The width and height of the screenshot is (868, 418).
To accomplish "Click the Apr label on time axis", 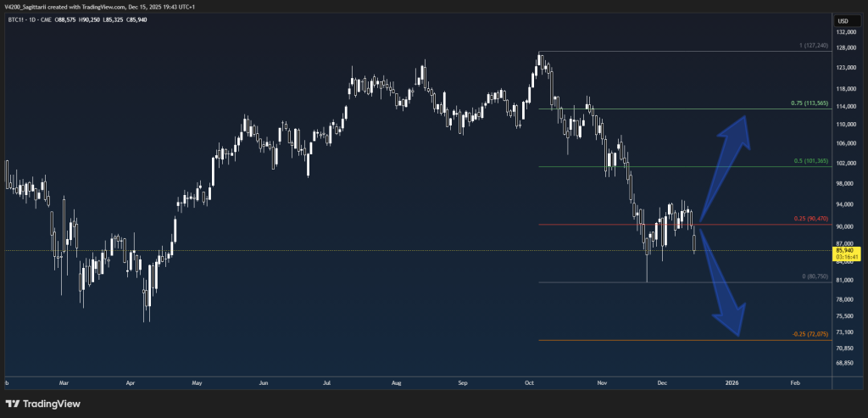I will click(131, 383).
